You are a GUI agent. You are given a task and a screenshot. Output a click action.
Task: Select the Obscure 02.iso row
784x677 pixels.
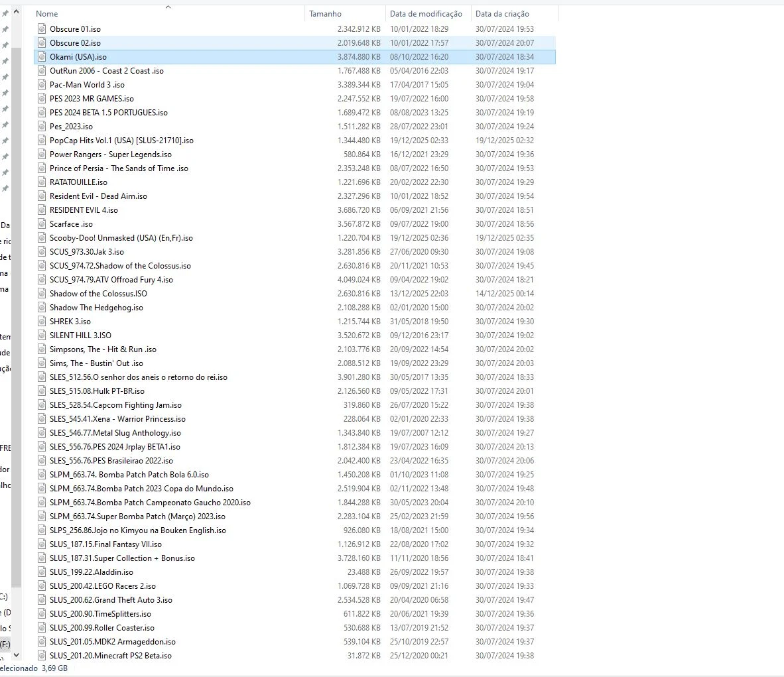click(x=295, y=43)
